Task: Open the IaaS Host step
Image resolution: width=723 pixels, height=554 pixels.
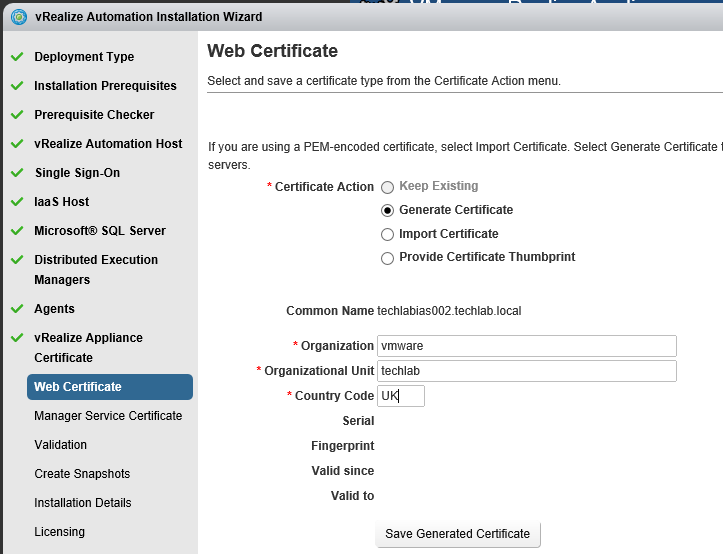Action: click(x=61, y=202)
